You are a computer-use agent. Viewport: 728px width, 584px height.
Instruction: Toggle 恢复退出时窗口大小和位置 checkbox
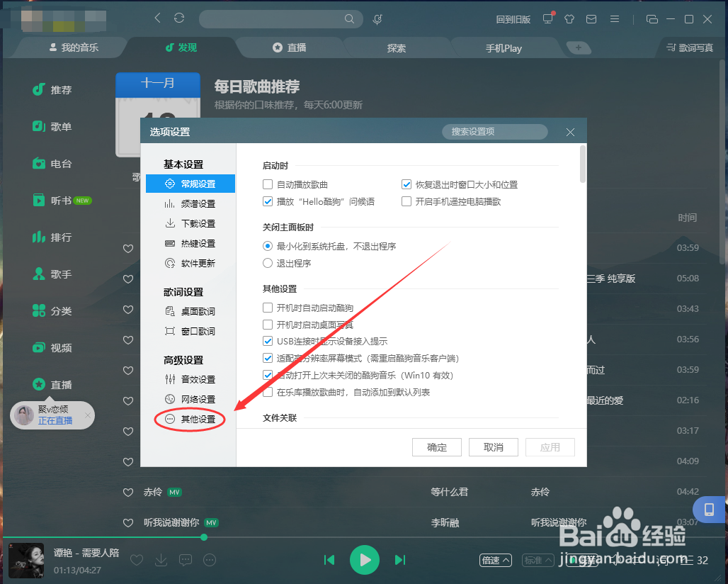click(406, 184)
